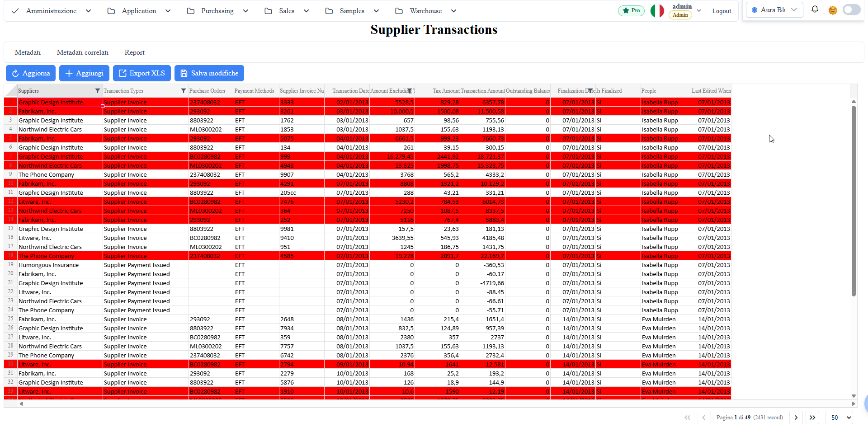The height and width of the screenshot is (427, 868).
Task: Open the Warehouse menu
Action: [x=426, y=11]
